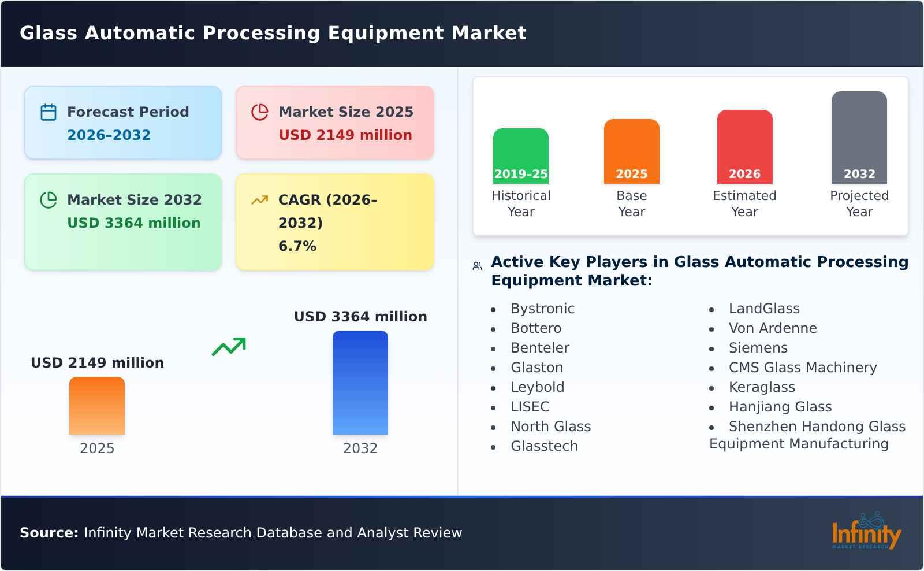The image size is (924, 571).
Task: Select the upward trend icon on the CAGR card
Action: click(x=260, y=199)
